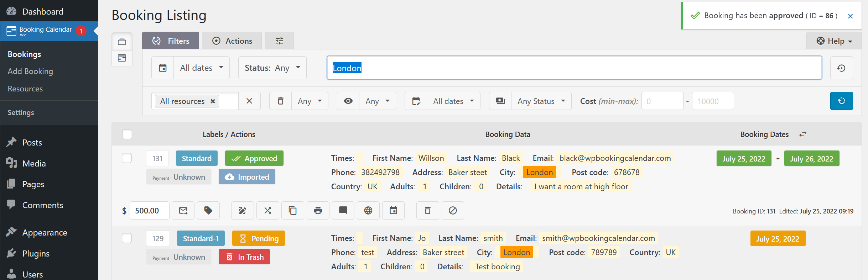Click the globe locale icon in booking row
This screenshot has width=868, height=280.
pyautogui.click(x=368, y=211)
